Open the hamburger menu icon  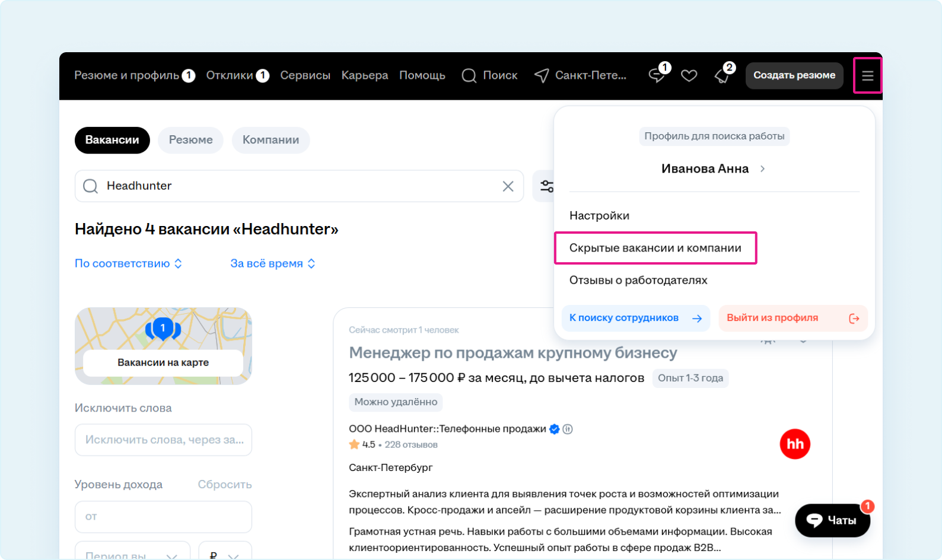click(x=867, y=75)
